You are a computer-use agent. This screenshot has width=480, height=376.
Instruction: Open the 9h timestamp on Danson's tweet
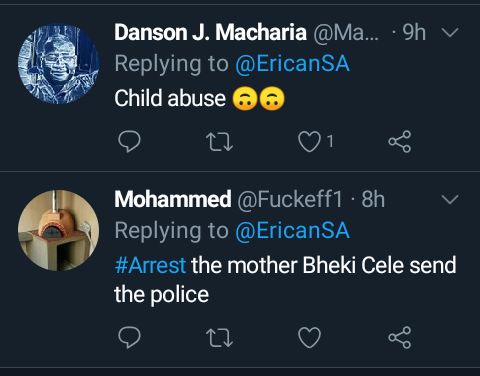click(x=414, y=32)
